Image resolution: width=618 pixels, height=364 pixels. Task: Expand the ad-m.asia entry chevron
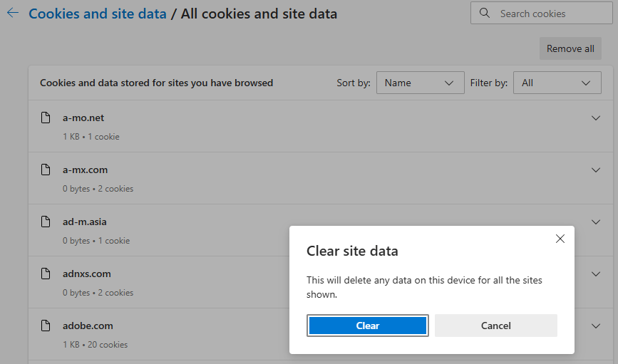tap(595, 222)
